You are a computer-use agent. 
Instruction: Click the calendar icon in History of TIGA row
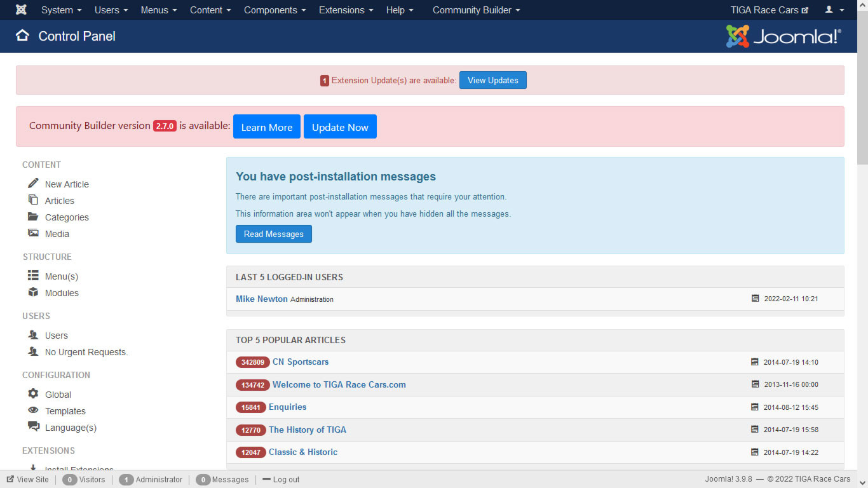tap(755, 430)
